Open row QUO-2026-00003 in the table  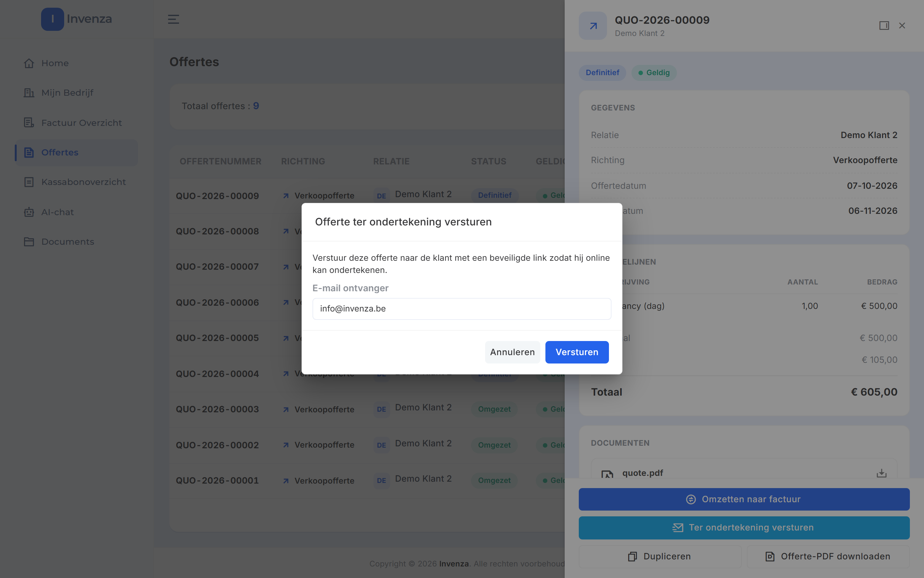click(366, 409)
